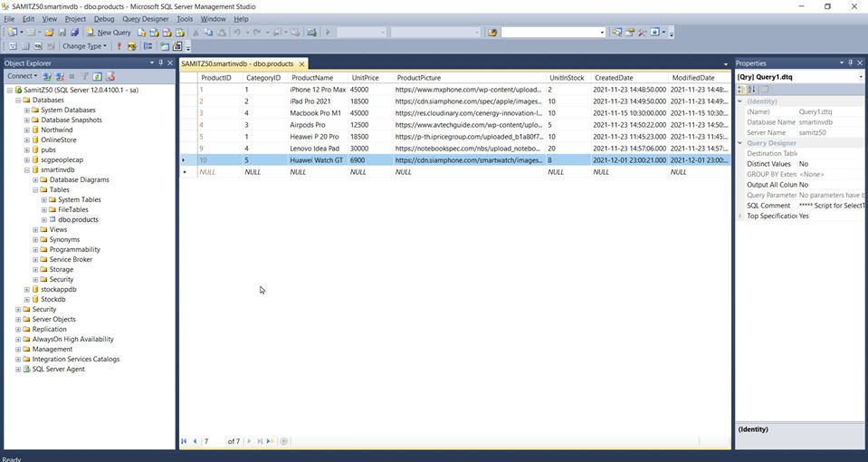Expand the OnlineStore database node

tap(26, 140)
